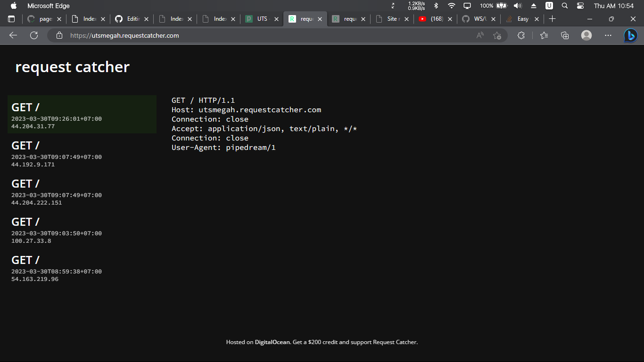Open the DigitalOcean link in the footer

(272, 342)
